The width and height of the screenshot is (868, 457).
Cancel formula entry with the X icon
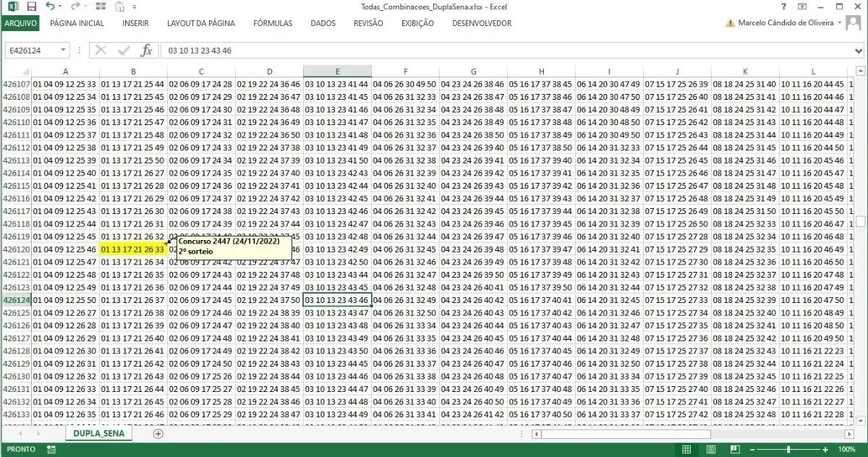[x=101, y=50]
